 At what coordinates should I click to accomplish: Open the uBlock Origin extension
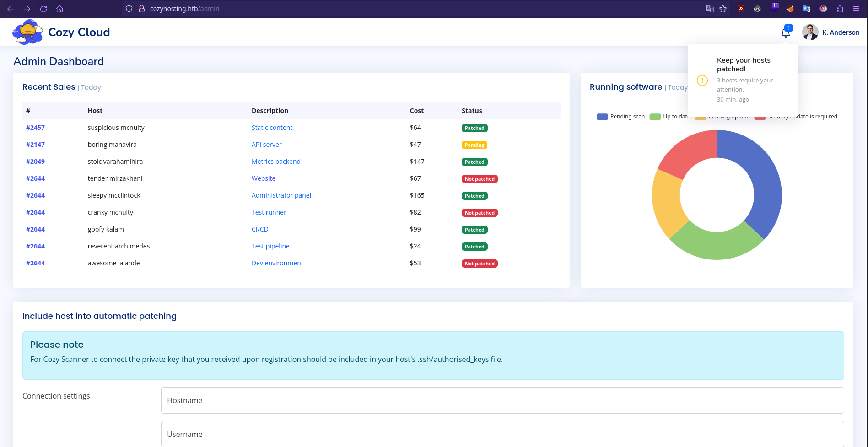click(x=740, y=9)
